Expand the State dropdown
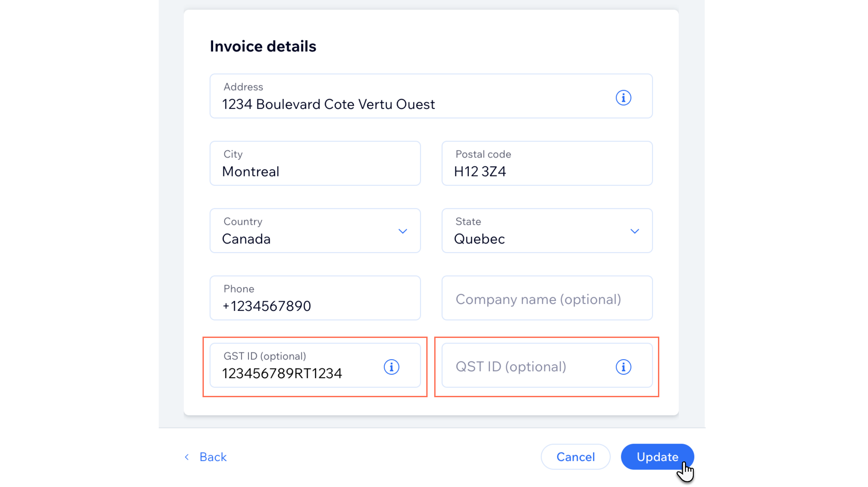The image size is (868, 487). [x=635, y=231]
